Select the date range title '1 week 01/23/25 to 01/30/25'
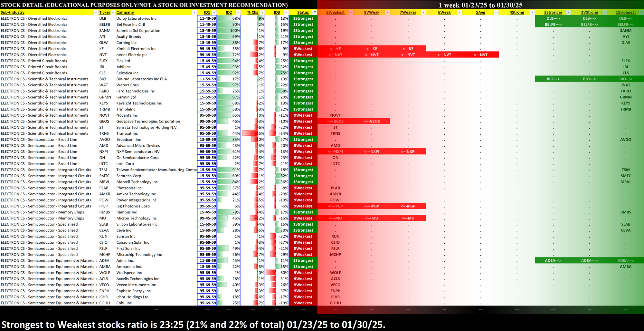 (x=480, y=5)
